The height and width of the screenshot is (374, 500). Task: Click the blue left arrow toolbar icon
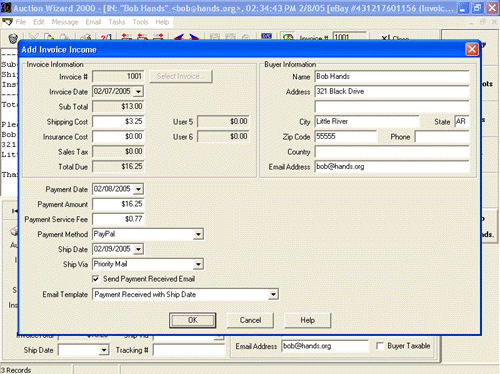(179, 37)
